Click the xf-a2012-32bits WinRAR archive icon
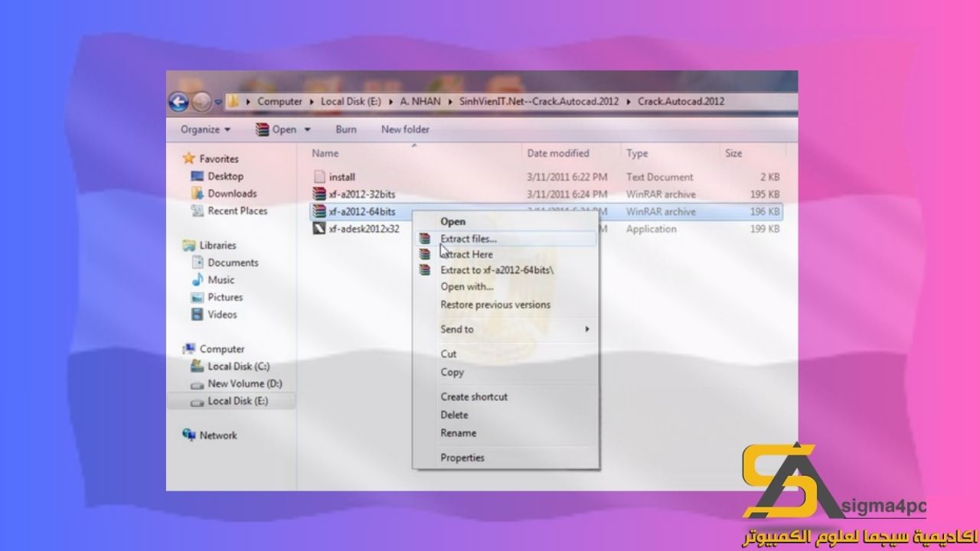Viewport: 980px width, 551px height. (x=320, y=194)
